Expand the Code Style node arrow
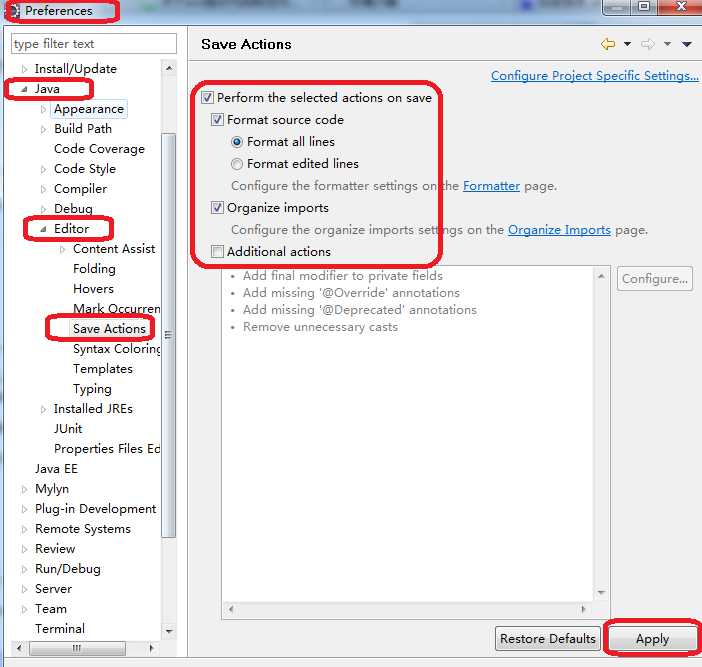Image resolution: width=702 pixels, height=667 pixels. [x=43, y=169]
